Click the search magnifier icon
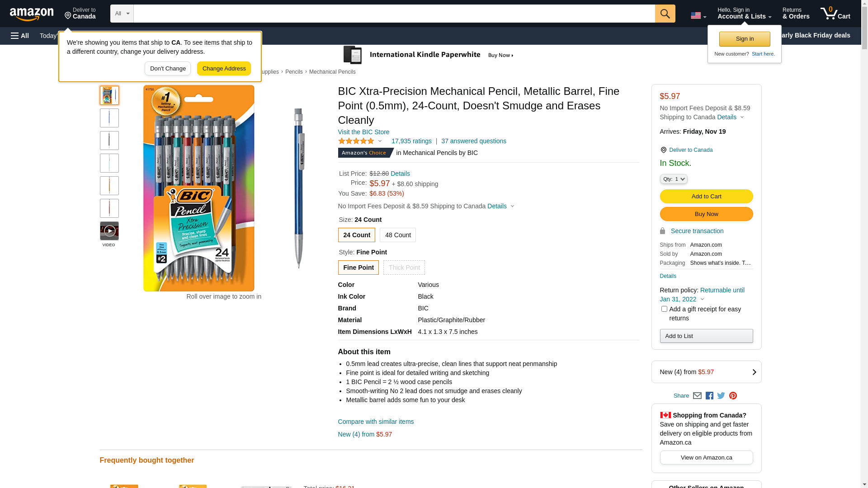Image resolution: width=868 pixels, height=488 pixels. (665, 14)
